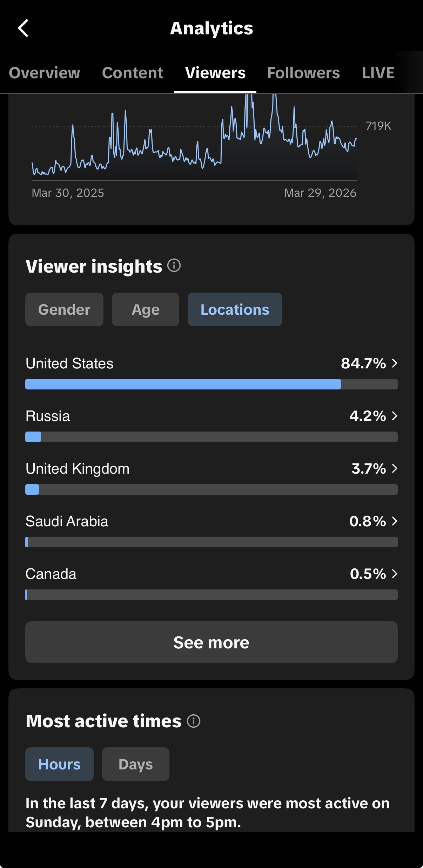Tap the viewers line chart
Image resolution: width=423 pixels, height=868 pixels.
194,138
